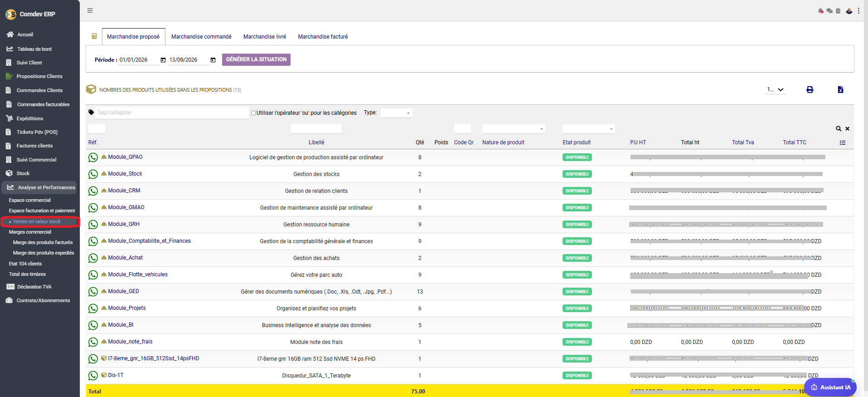Click the Libellé filter input
This screenshot has height=397, width=868.
click(x=316, y=129)
